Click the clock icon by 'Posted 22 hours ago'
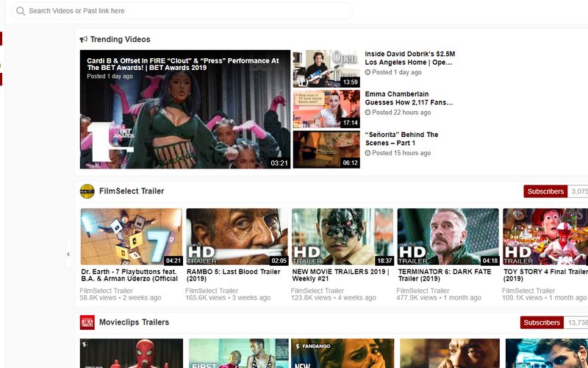Image resolution: width=588 pixels, height=368 pixels. tap(367, 113)
